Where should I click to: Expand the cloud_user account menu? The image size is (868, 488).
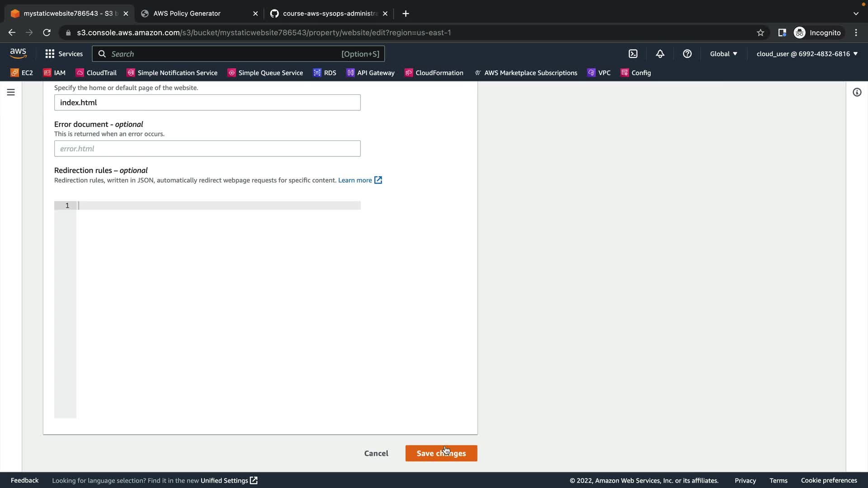pos(807,54)
